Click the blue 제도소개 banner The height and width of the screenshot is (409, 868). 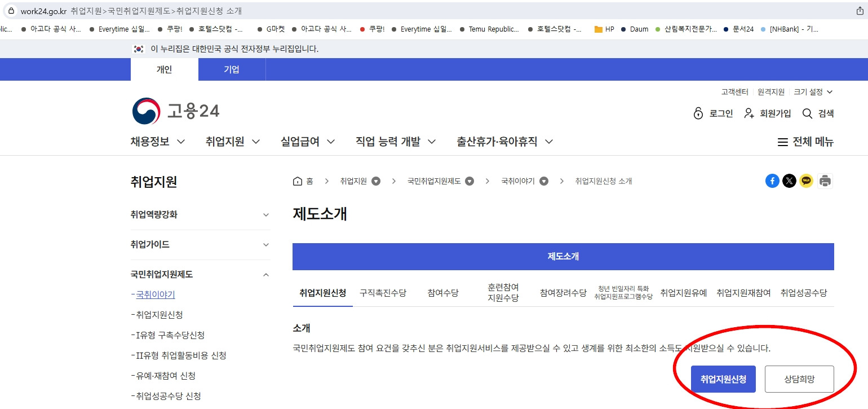tap(563, 257)
